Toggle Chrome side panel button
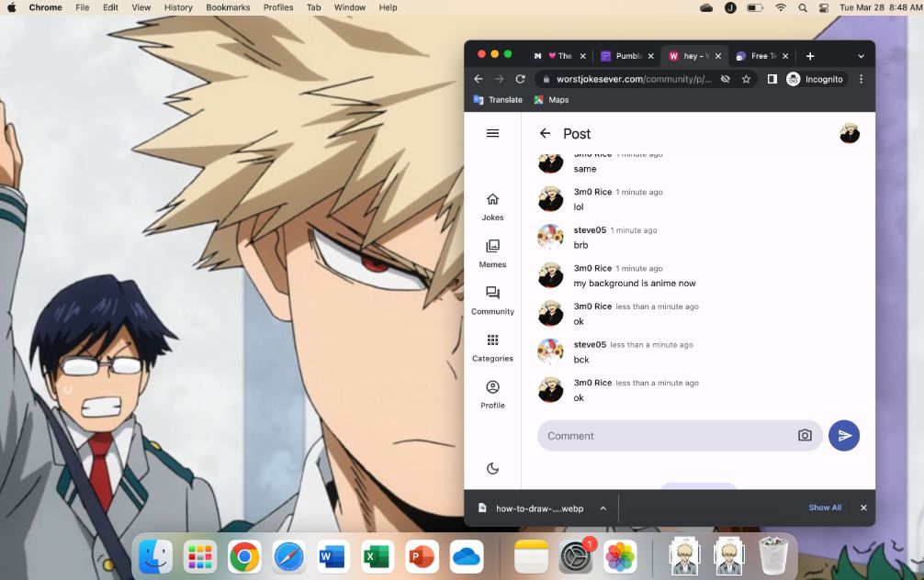Screen dimensions: 924x580 (772, 79)
